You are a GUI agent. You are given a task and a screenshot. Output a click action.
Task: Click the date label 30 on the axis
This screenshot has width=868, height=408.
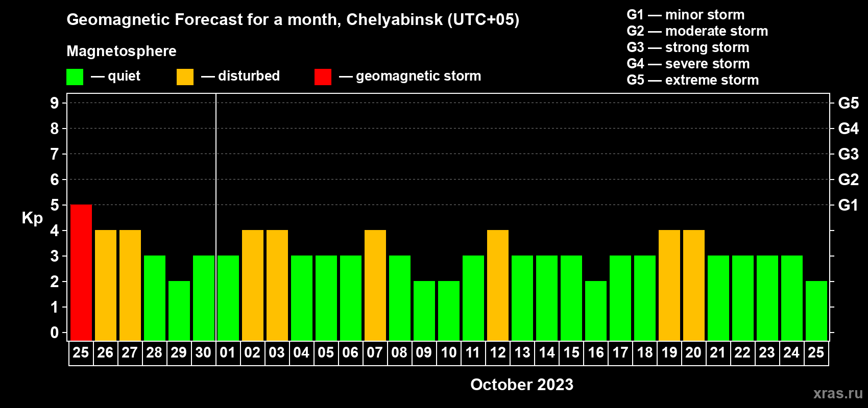(x=203, y=353)
